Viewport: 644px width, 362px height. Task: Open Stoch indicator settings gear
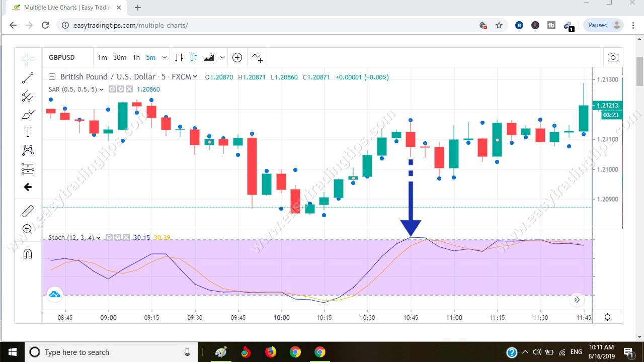click(x=117, y=237)
